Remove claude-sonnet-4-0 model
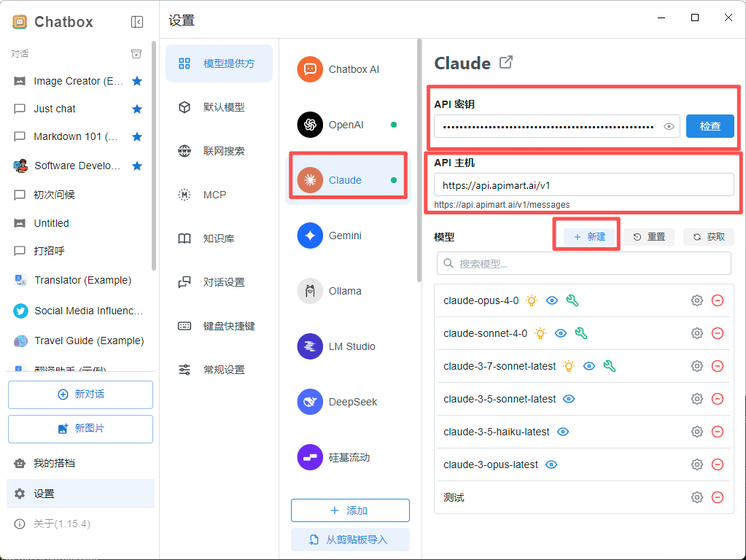The height and width of the screenshot is (560, 746). (718, 333)
